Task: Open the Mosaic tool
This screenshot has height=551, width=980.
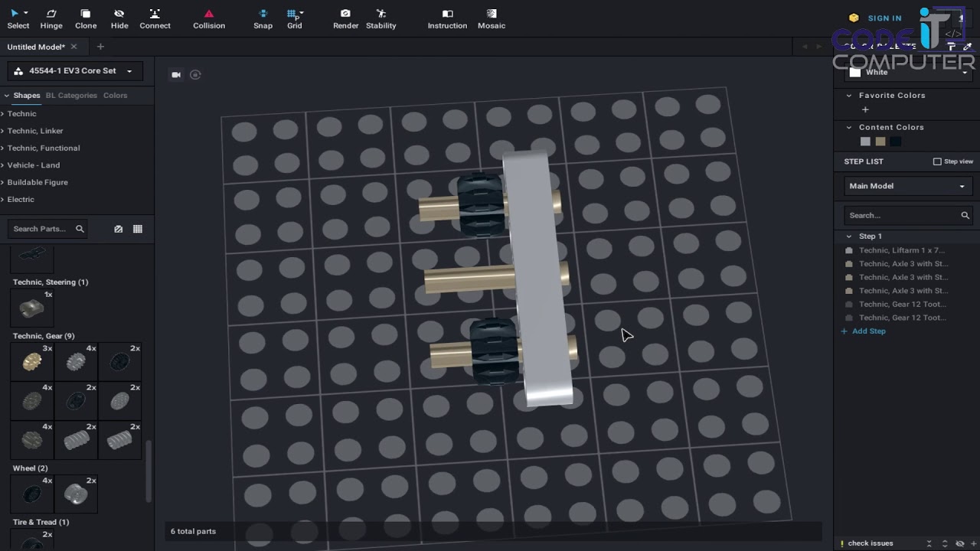Action: 492,18
